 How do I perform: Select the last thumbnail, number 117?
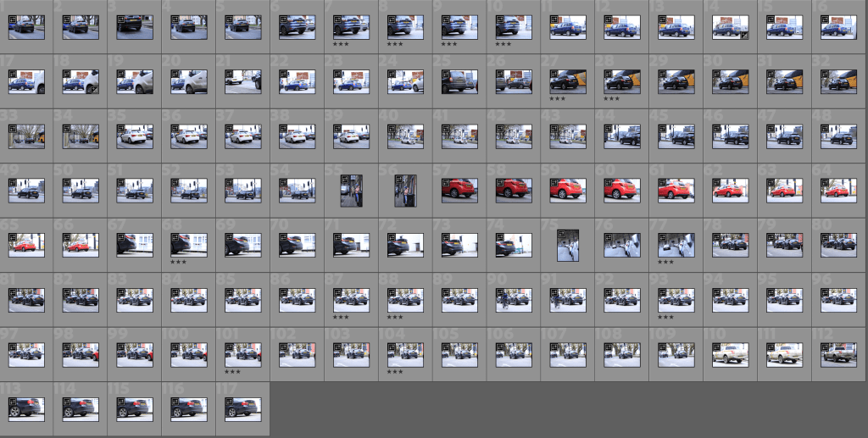(x=242, y=408)
